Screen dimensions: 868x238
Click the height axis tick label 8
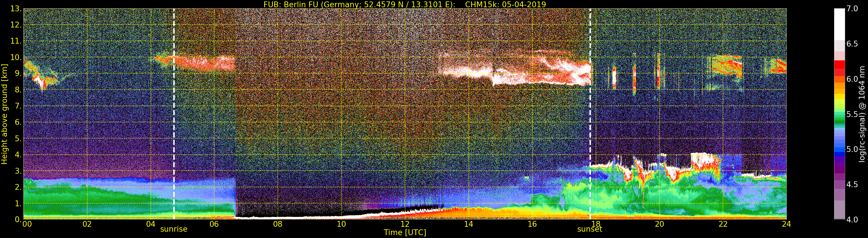tap(18, 90)
